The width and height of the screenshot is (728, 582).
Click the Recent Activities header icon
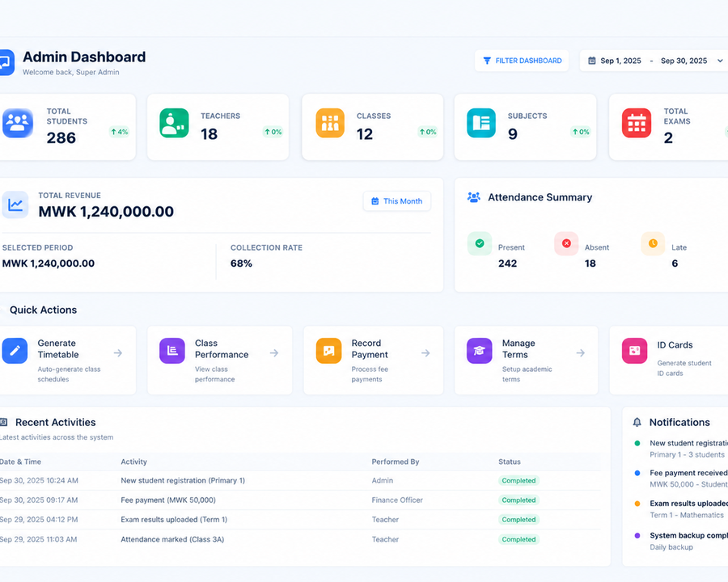pyautogui.click(x=4, y=422)
